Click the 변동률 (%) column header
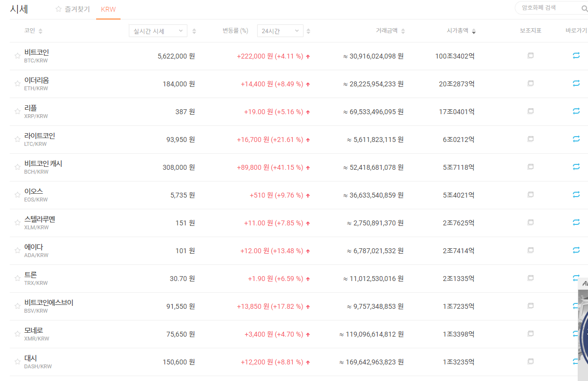The width and height of the screenshot is (588, 381). [236, 31]
